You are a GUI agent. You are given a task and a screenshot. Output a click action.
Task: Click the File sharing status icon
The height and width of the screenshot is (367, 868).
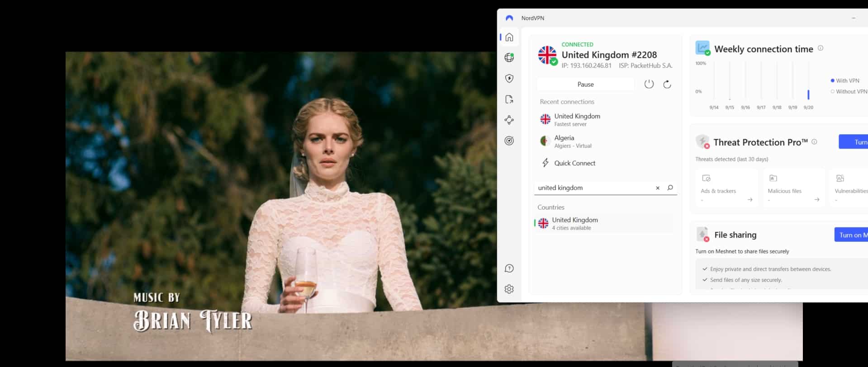click(x=703, y=235)
